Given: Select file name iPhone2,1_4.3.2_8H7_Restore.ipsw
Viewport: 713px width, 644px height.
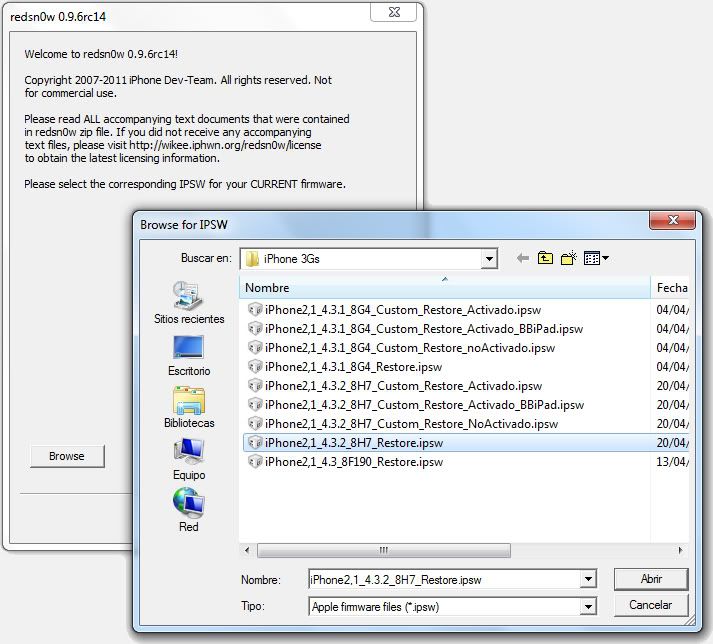Looking at the screenshot, I should pos(354,443).
